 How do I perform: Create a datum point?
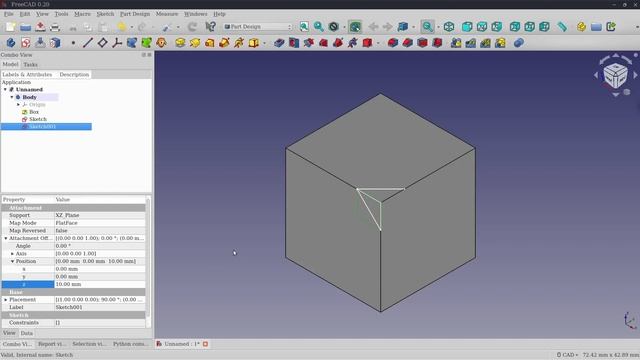pyautogui.click(x=73, y=43)
